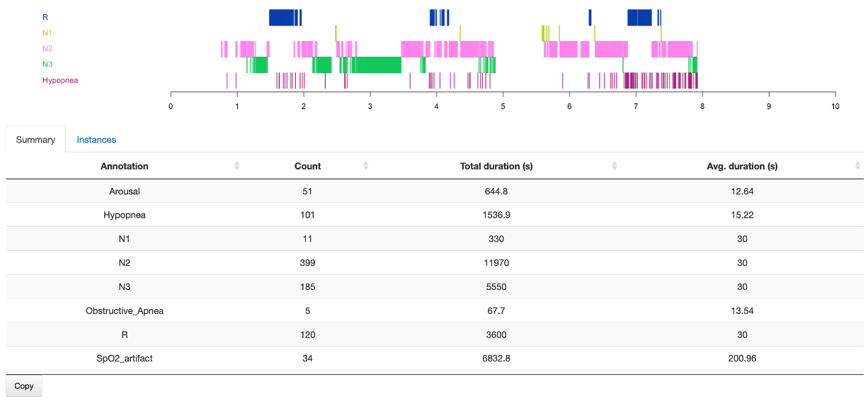Viewport: 868px width, 404px height.
Task: Click the large green N3 block near hour 3
Action: pyautogui.click(x=375, y=64)
